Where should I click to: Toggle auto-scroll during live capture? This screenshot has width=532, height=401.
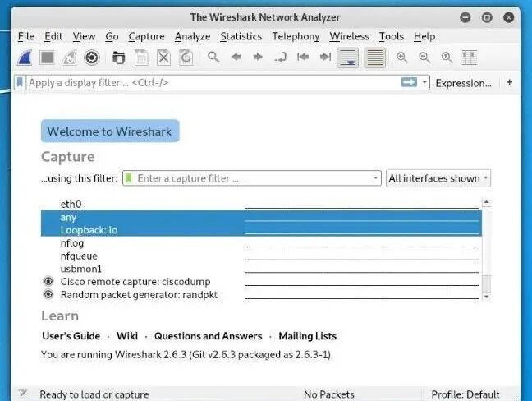click(x=348, y=58)
